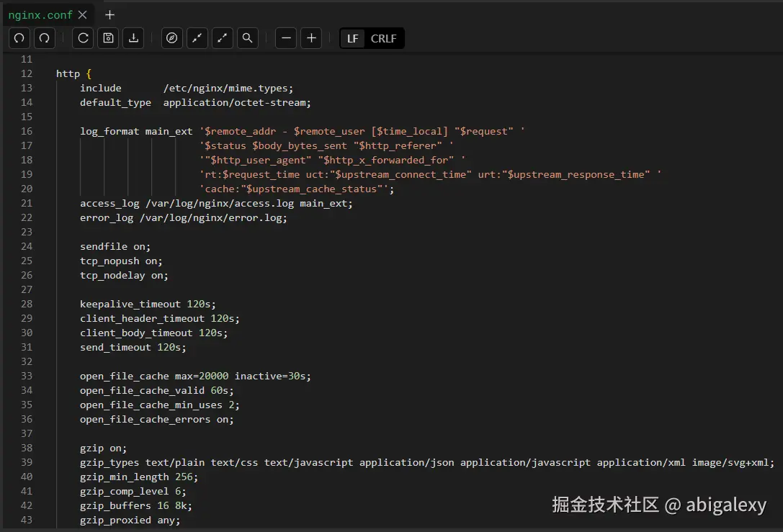783x532 pixels.
Task: Collapse all with the inward arrows icon
Action: [197, 38]
